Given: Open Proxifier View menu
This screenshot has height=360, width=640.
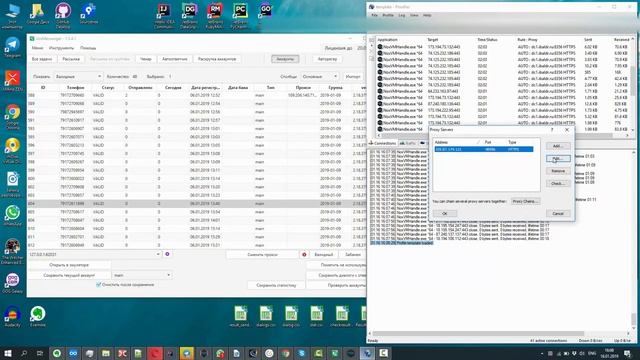Looking at the screenshot, I should tap(414, 16).
